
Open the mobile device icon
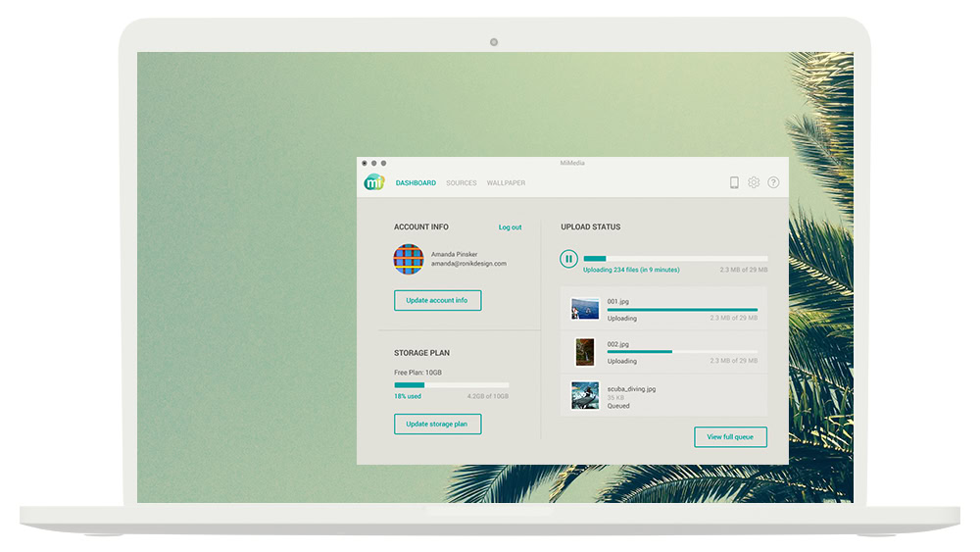(734, 182)
